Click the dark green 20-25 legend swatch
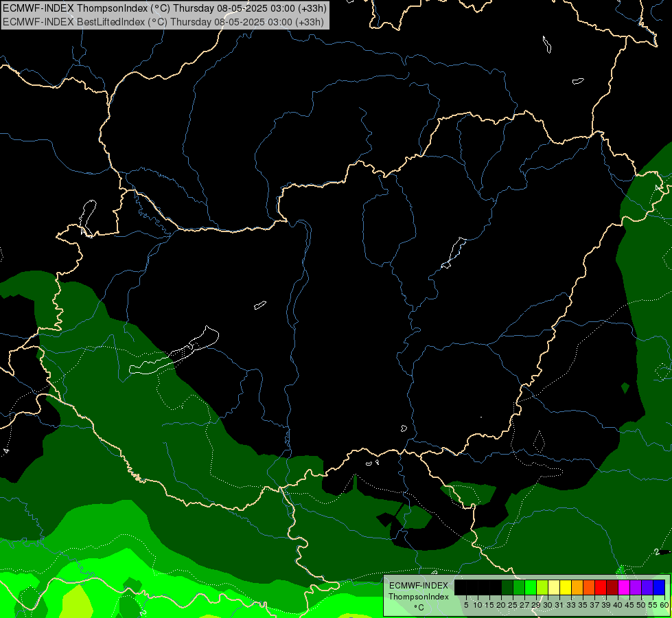 tap(507, 587)
